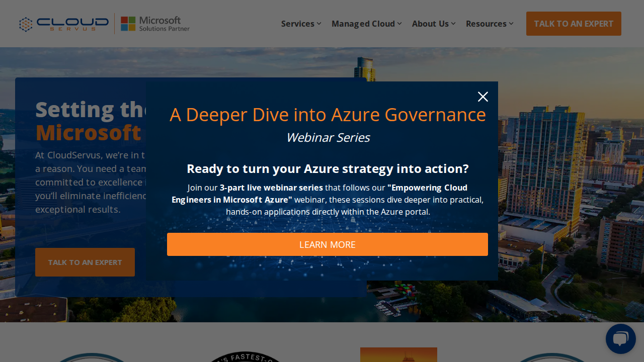
Task: Expand the About Us chevron arrow
Action: click(453, 24)
